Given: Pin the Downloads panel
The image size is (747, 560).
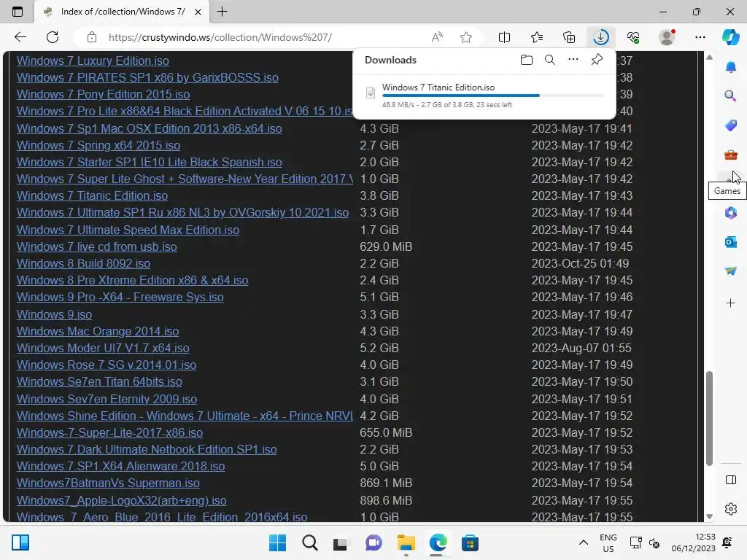Looking at the screenshot, I should [x=597, y=60].
